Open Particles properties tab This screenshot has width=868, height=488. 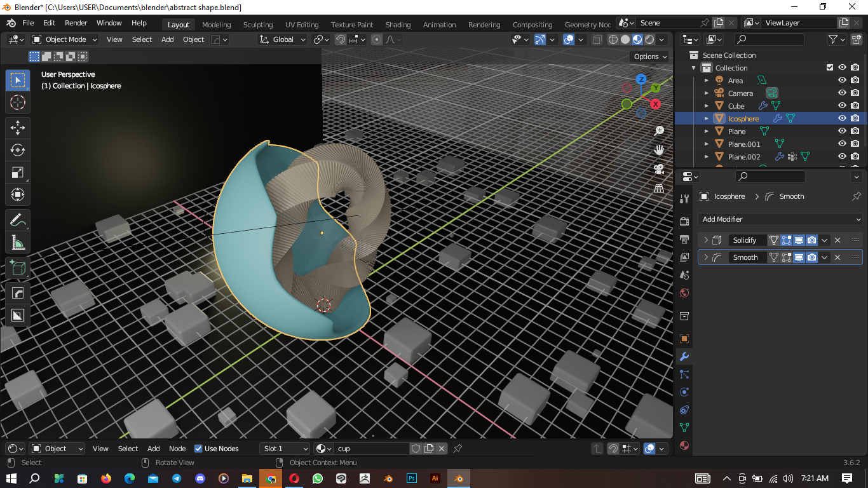pos(684,374)
